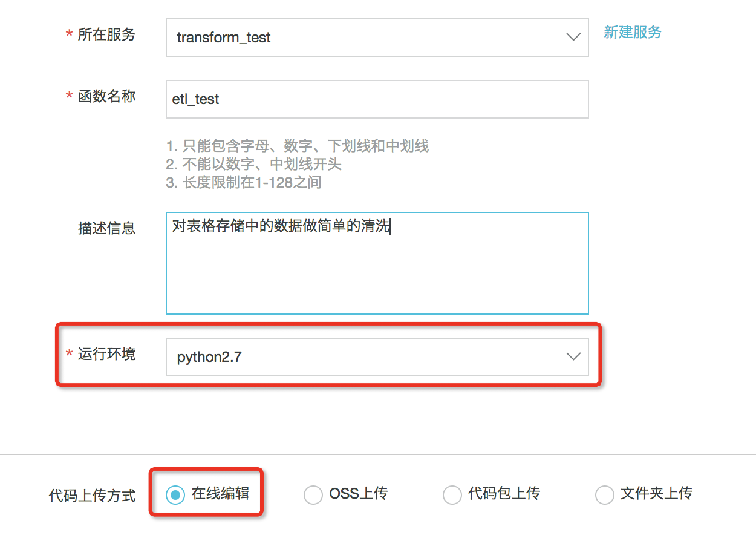Click the 描述信息 field label
The width and height of the screenshot is (756, 535).
tap(106, 228)
